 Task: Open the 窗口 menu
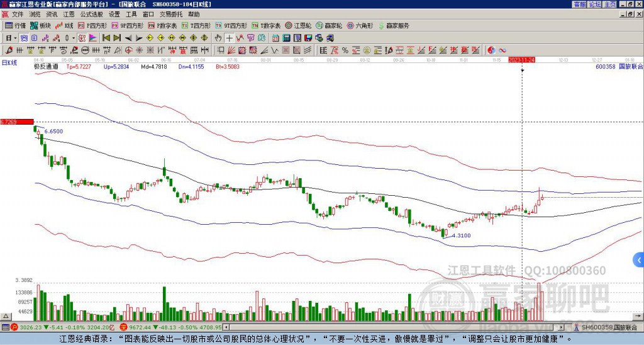click(148, 14)
